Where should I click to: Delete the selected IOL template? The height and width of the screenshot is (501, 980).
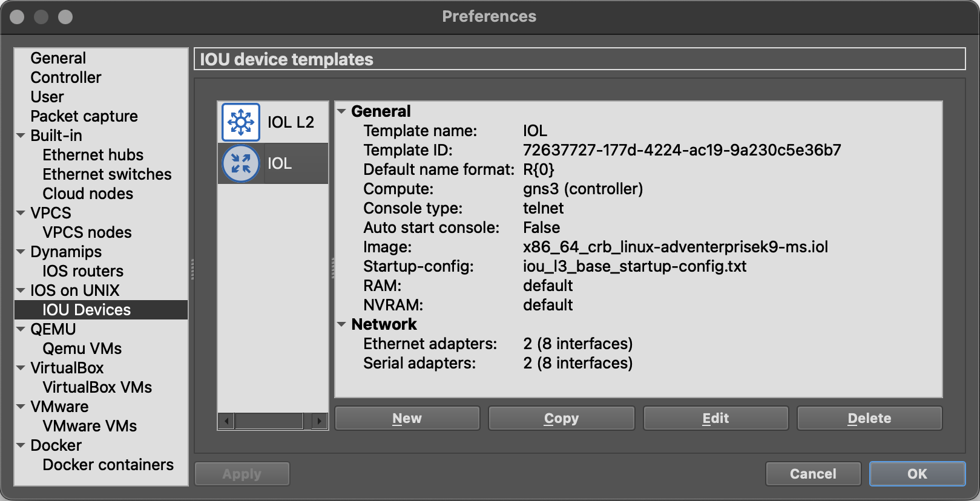pos(870,418)
